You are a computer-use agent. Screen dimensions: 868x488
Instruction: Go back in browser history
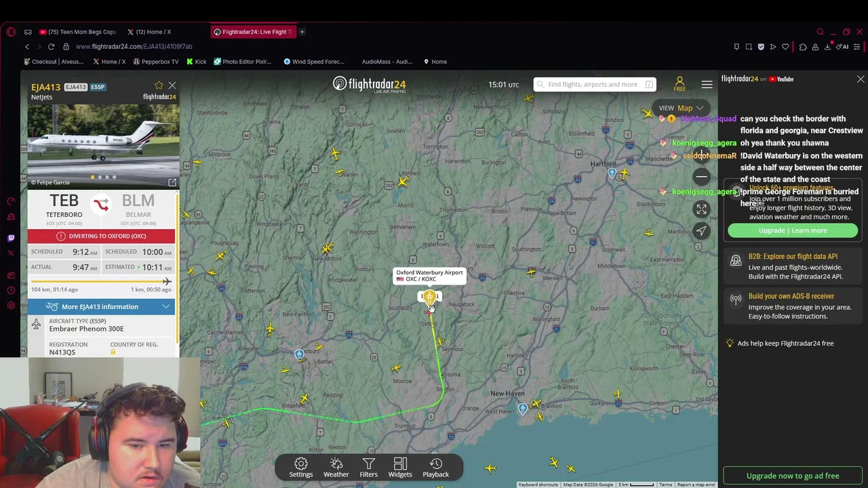(27, 47)
